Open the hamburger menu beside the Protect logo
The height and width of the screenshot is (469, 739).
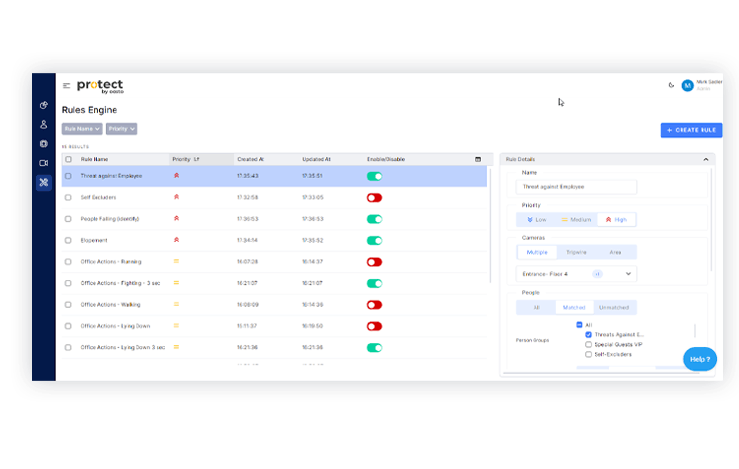pos(67,86)
